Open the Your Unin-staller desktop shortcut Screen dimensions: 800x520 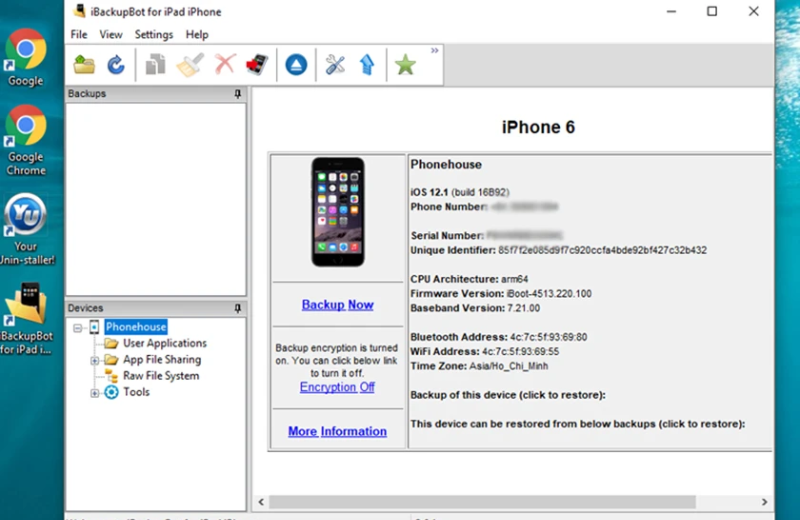26,230
